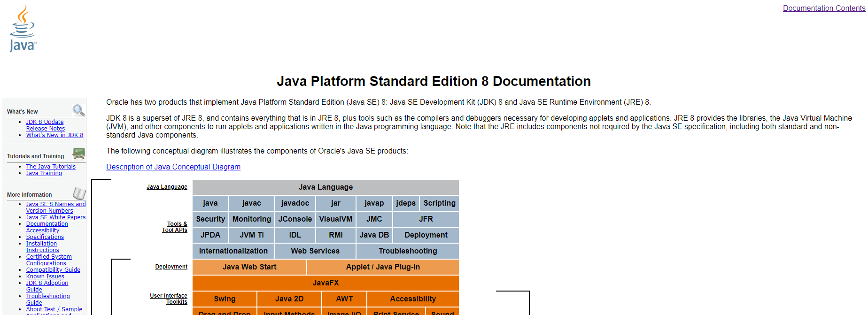Screen dimensions: 868x315
Task: Select the Swing cell
Action: pyautogui.click(x=225, y=299)
